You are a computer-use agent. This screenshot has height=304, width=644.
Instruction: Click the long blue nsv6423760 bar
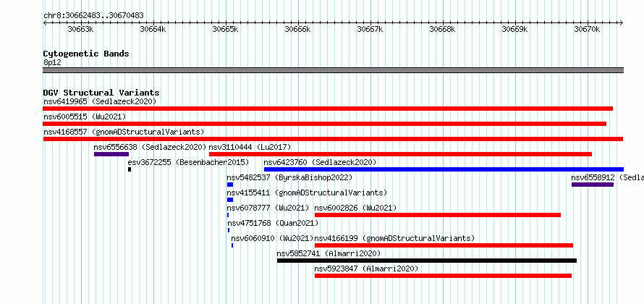pos(444,169)
